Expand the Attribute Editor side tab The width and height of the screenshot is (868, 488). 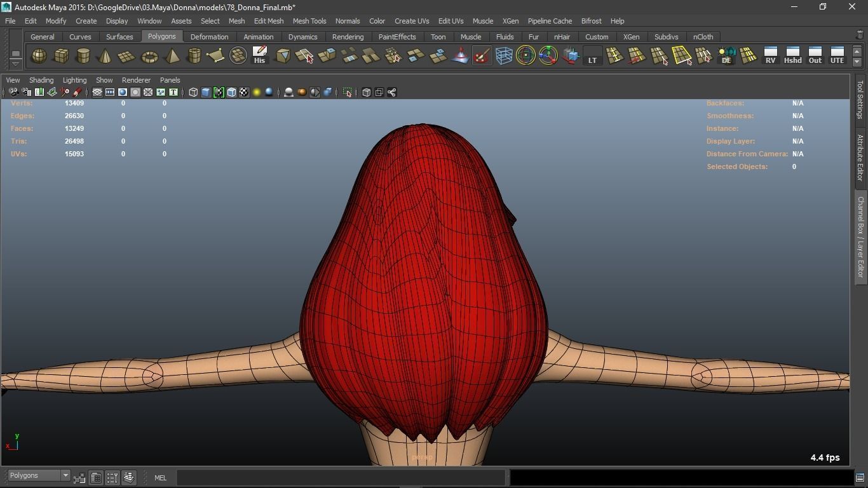point(860,157)
